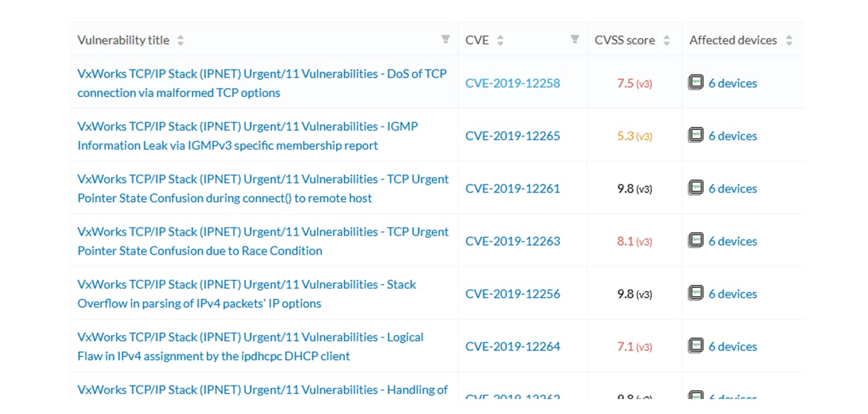Screen dimensions: 868x414
Task: Click device icon in CVE-2019-12264 row
Action: pyautogui.click(x=696, y=346)
